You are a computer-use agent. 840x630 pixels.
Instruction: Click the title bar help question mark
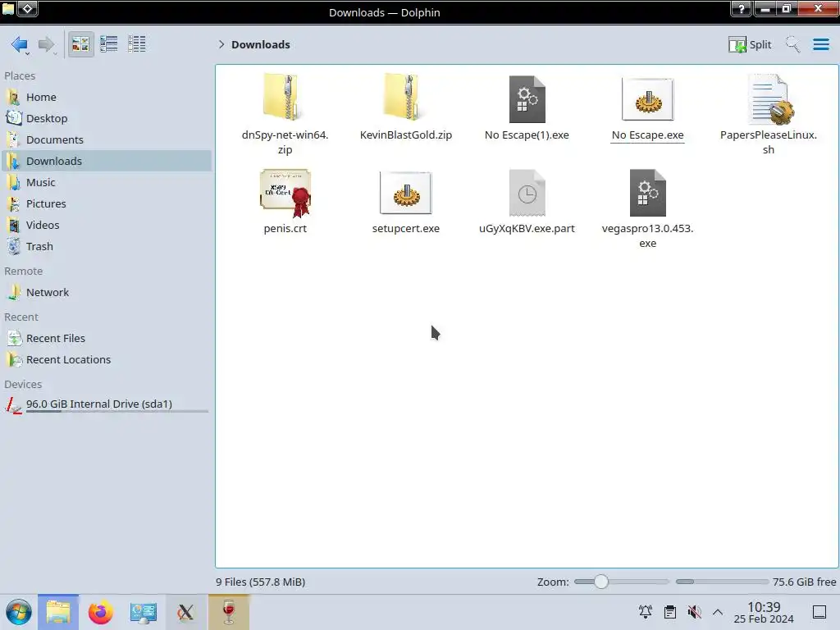tap(742, 8)
